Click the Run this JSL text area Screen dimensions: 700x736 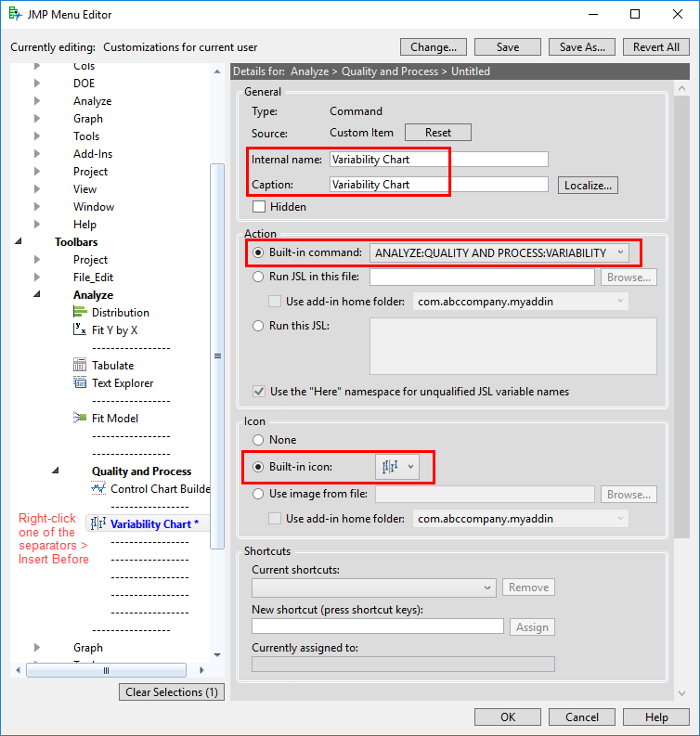[513, 346]
